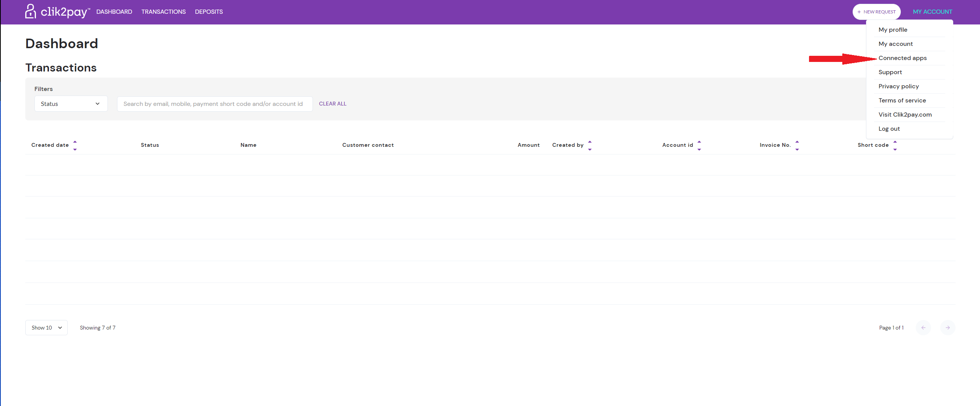This screenshot has height=406, width=980.
Task: Select My account from the dropdown menu
Action: point(895,44)
